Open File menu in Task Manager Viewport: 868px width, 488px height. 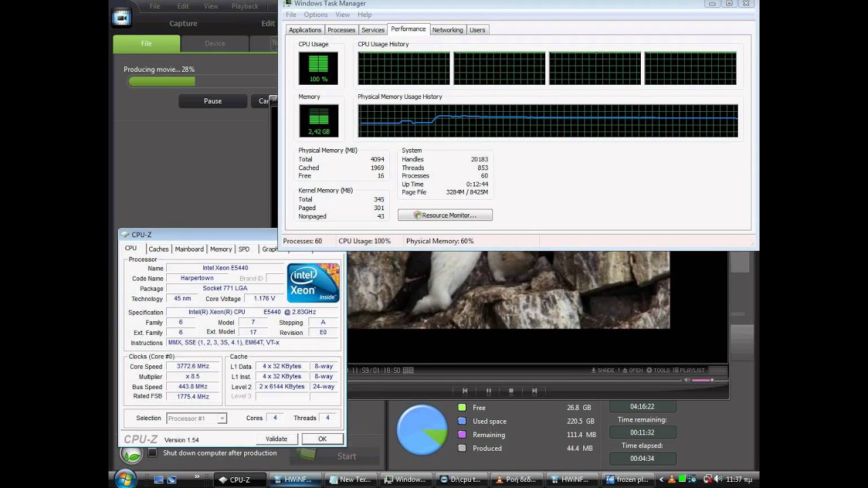pyautogui.click(x=291, y=14)
